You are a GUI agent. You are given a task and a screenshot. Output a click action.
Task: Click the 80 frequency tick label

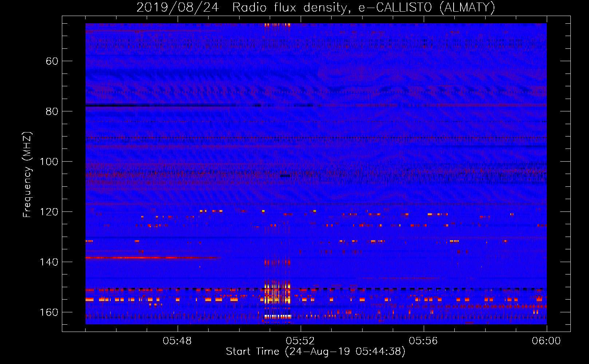tap(52, 111)
